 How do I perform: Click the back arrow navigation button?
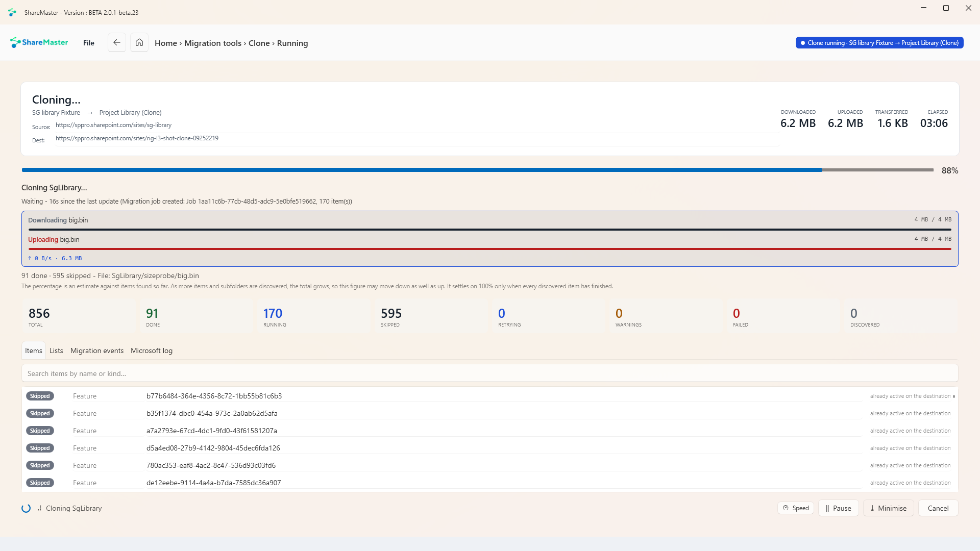(117, 43)
